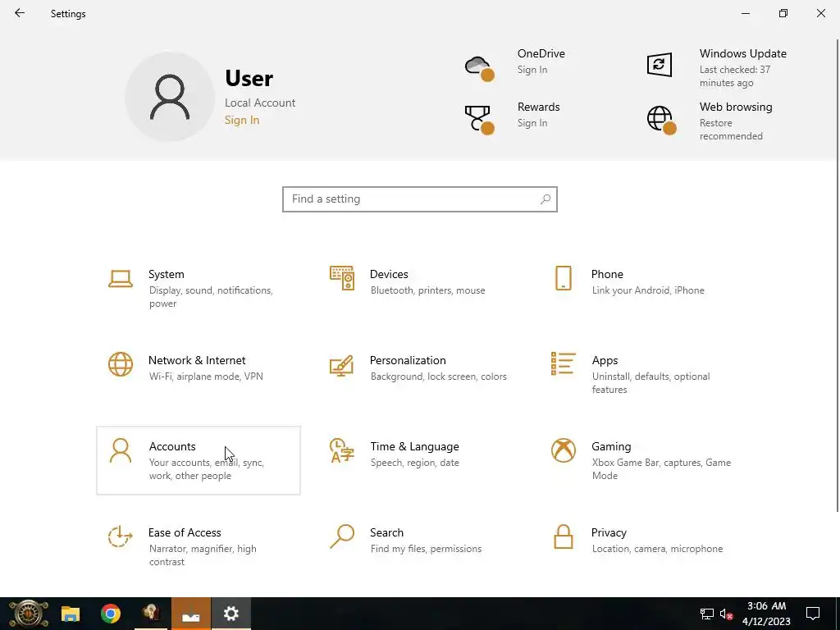This screenshot has height=630, width=840.
Task: Select the Phone settings title
Action: point(607,274)
